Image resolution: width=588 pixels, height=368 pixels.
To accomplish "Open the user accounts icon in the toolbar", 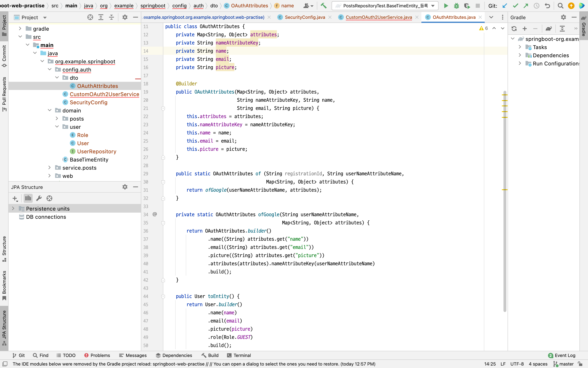I will (x=308, y=6).
